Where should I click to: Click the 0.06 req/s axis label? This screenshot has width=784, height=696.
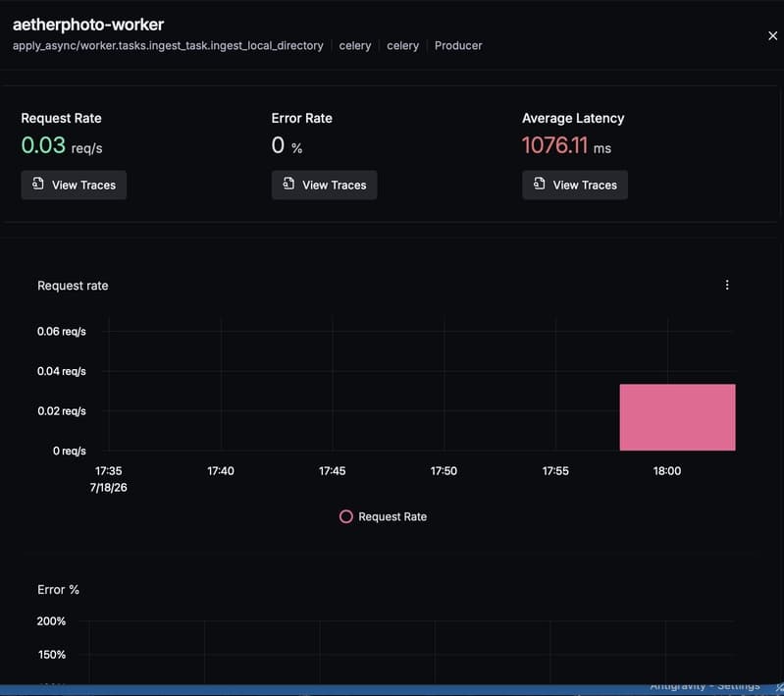(62, 331)
